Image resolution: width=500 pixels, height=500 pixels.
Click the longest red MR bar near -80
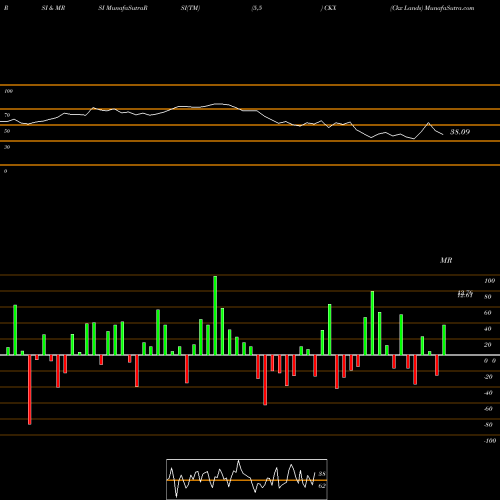[x=30, y=390]
